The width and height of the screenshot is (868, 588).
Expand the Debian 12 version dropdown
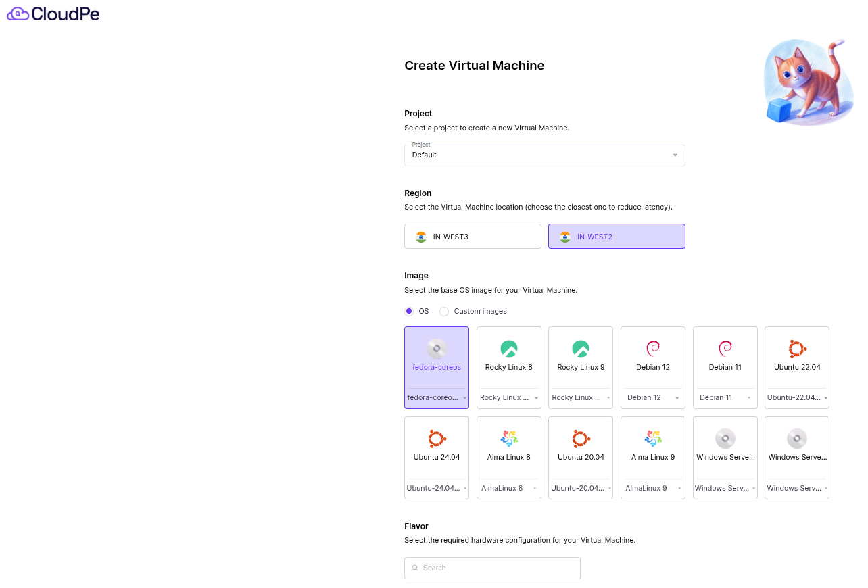tap(652, 398)
